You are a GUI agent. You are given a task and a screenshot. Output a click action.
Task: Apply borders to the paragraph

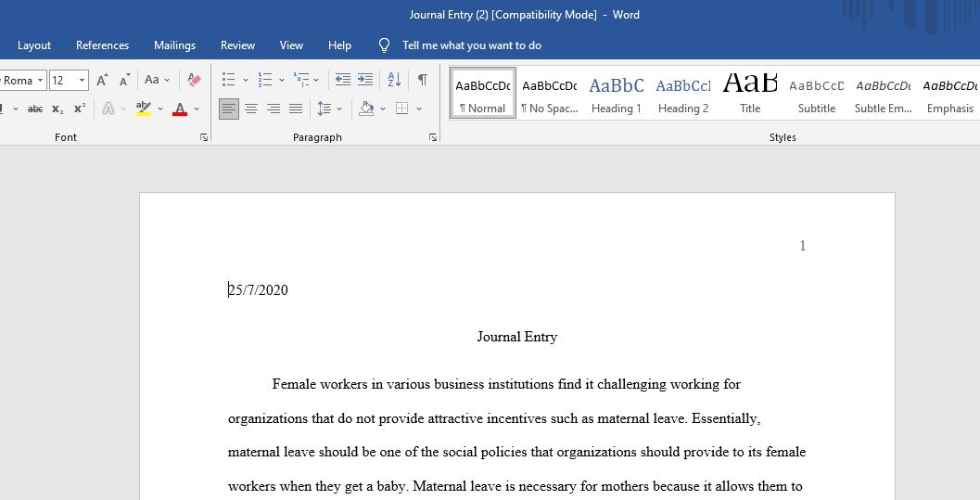401,109
